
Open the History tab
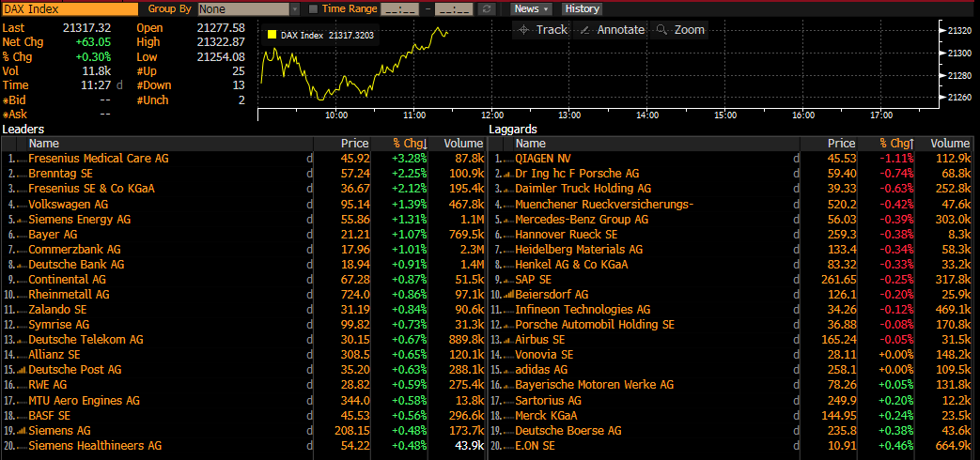[582, 8]
